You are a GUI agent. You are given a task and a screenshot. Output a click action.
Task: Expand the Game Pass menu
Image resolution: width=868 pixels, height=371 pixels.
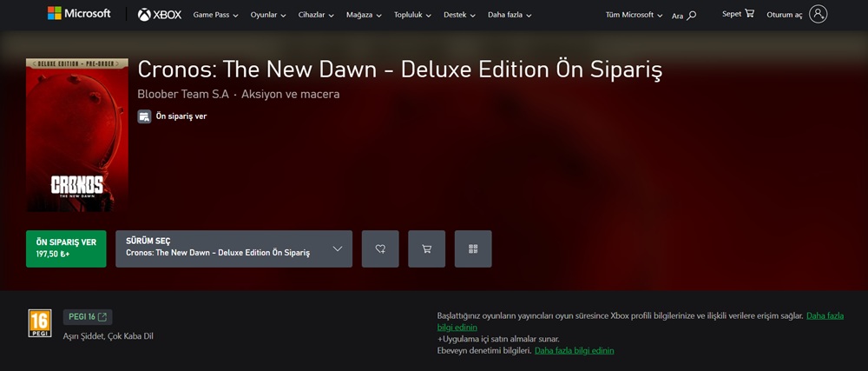(x=215, y=16)
